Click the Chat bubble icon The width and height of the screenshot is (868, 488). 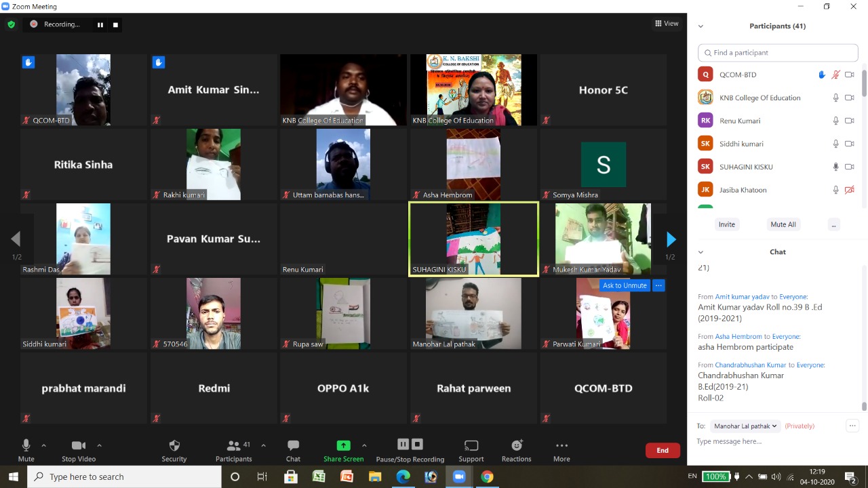coord(293,446)
